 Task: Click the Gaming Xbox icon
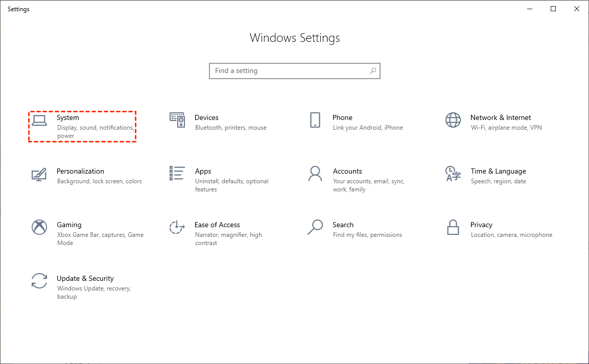(x=39, y=227)
